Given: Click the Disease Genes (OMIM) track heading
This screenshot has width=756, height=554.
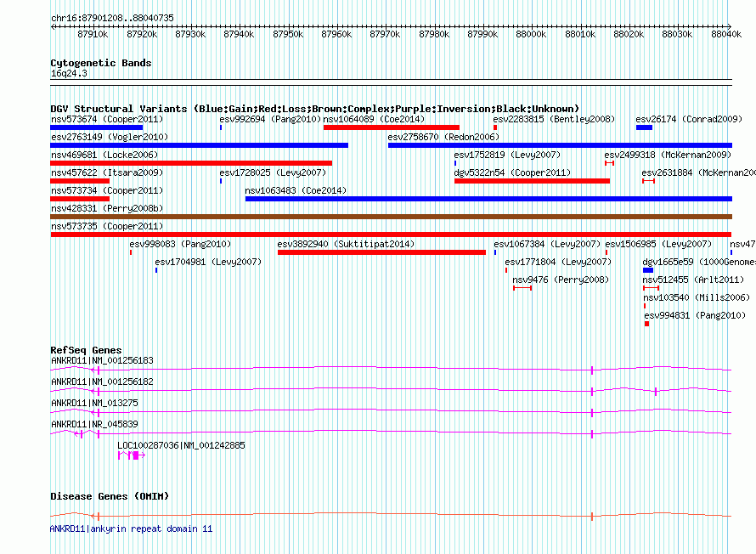Looking at the screenshot, I should pyautogui.click(x=110, y=496).
